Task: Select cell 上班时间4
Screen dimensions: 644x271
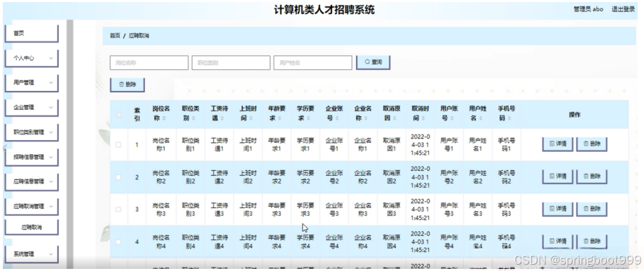Action: click(247, 242)
